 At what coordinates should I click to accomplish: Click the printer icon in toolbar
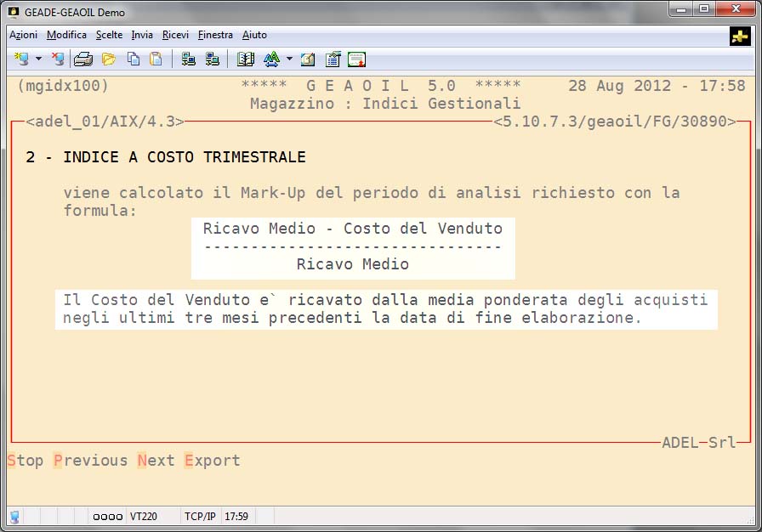point(82,59)
